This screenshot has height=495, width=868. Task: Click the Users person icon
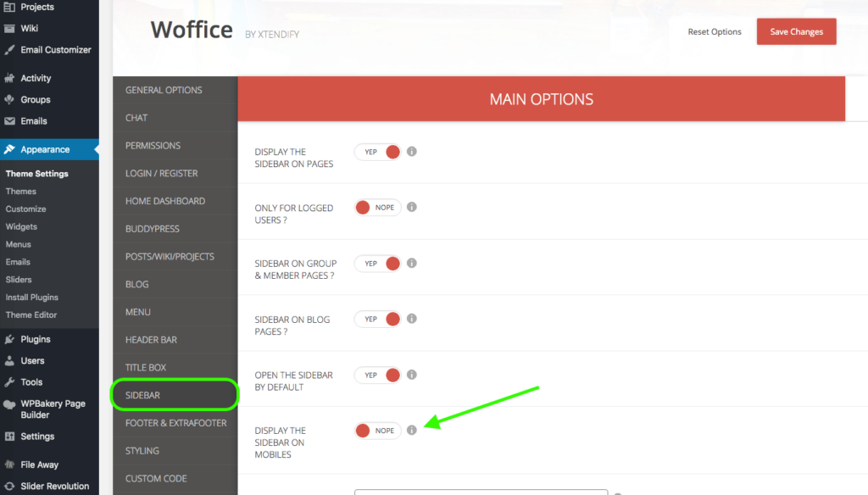[9, 361]
